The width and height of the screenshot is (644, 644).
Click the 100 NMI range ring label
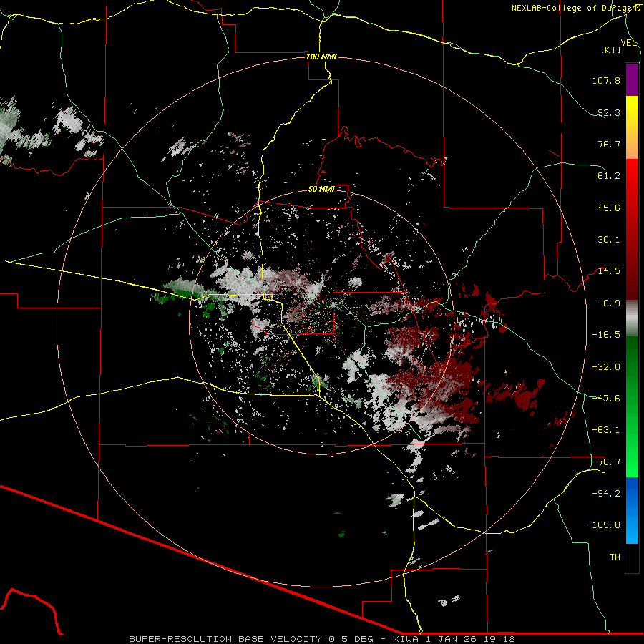click(x=321, y=57)
